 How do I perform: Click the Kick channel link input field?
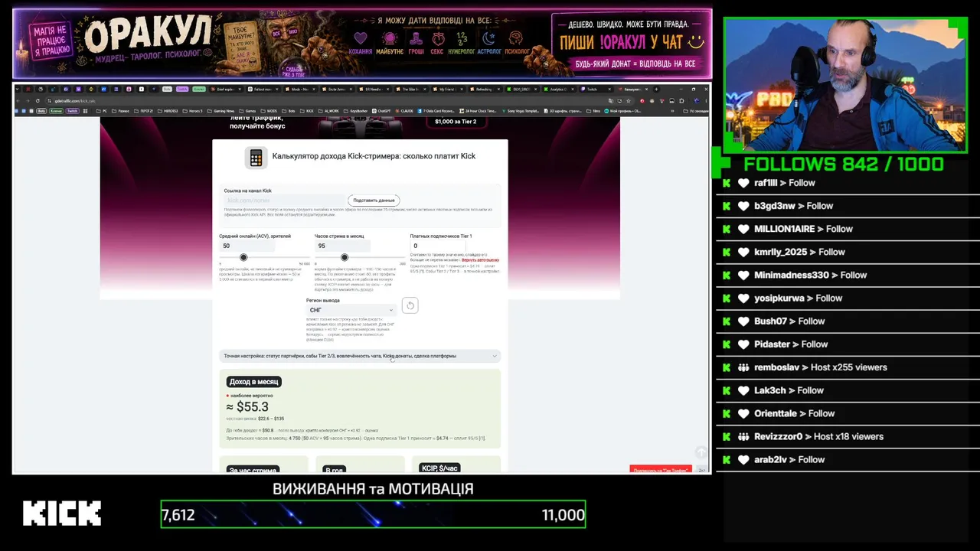coord(283,201)
